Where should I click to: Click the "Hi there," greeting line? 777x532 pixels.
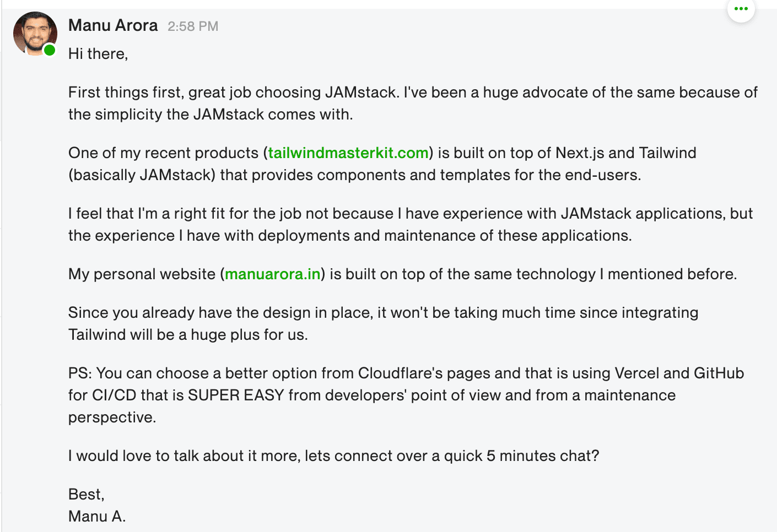pyautogui.click(x=98, y=53)
